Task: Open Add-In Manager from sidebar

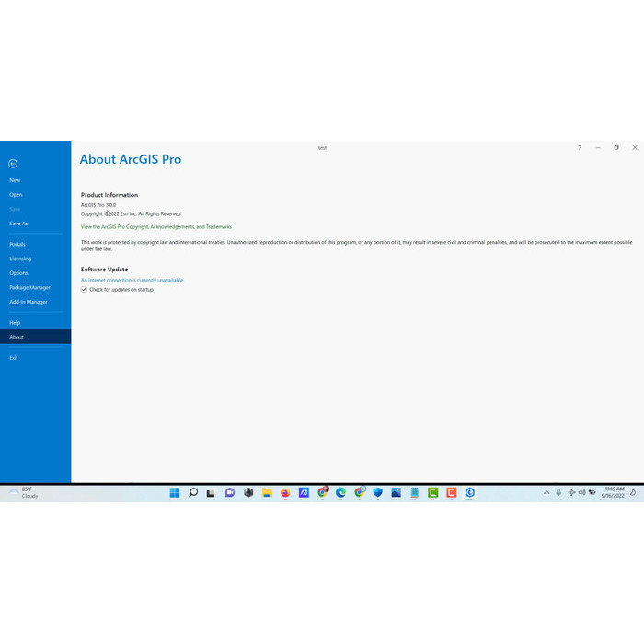Action: (x=29, y=302)
